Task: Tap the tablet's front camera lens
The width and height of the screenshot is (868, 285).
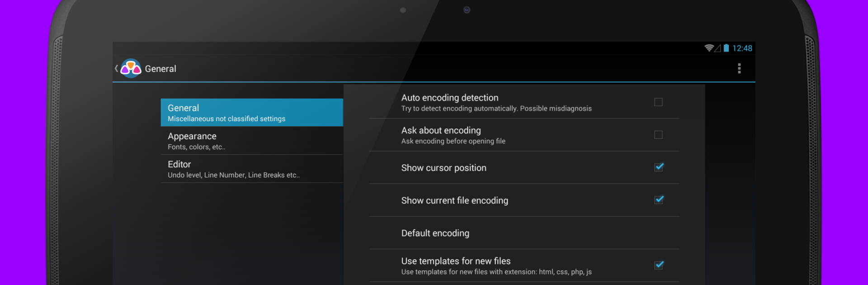Action: click(467, 10)
